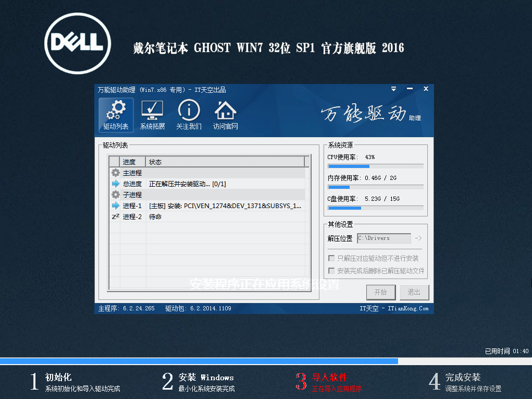The image size is (532, 399).
Task: Click step 2 安装 Windows
Action: 199,382
